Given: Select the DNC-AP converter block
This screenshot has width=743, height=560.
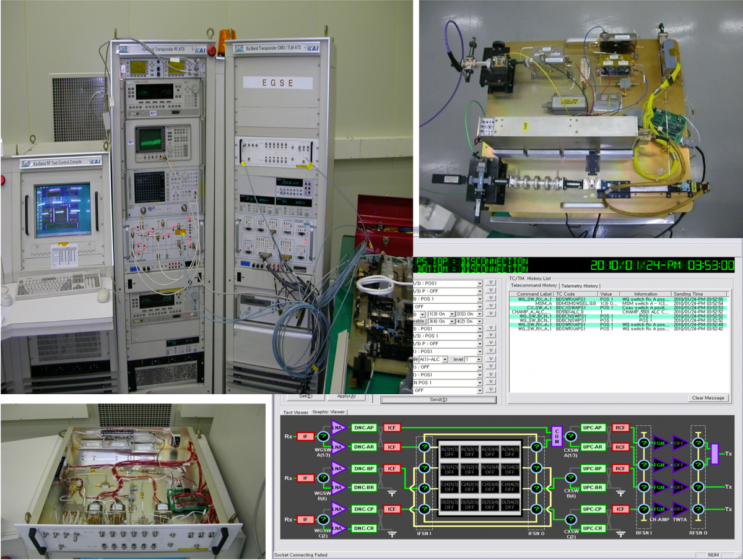Looking at the screenshot, I should click(x=363, y=428).
